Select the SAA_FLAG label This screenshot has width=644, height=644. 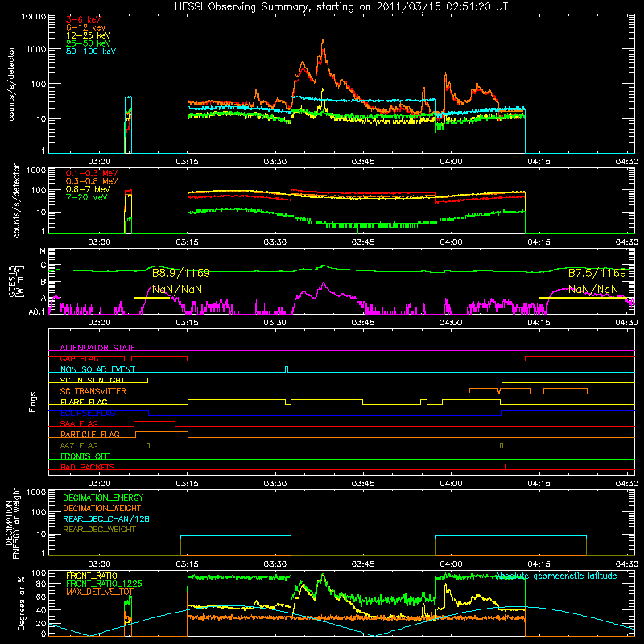pyautogui.click(x=79, y=423)
